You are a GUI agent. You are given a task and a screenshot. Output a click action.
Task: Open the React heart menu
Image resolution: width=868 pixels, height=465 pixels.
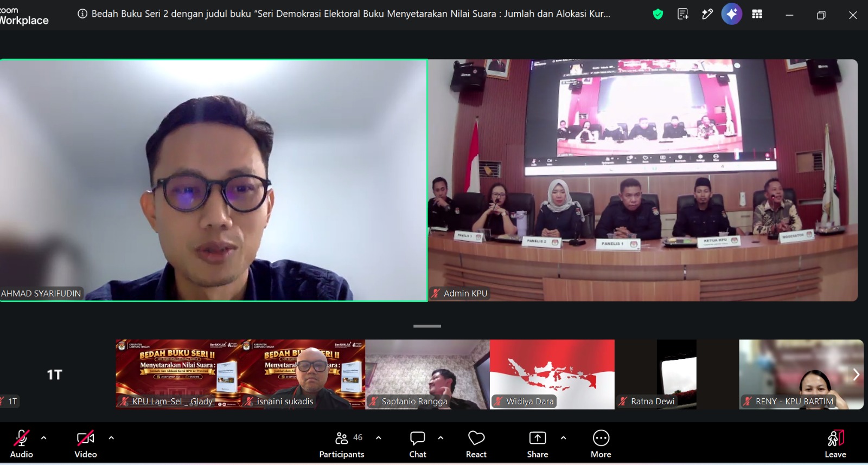476,444
